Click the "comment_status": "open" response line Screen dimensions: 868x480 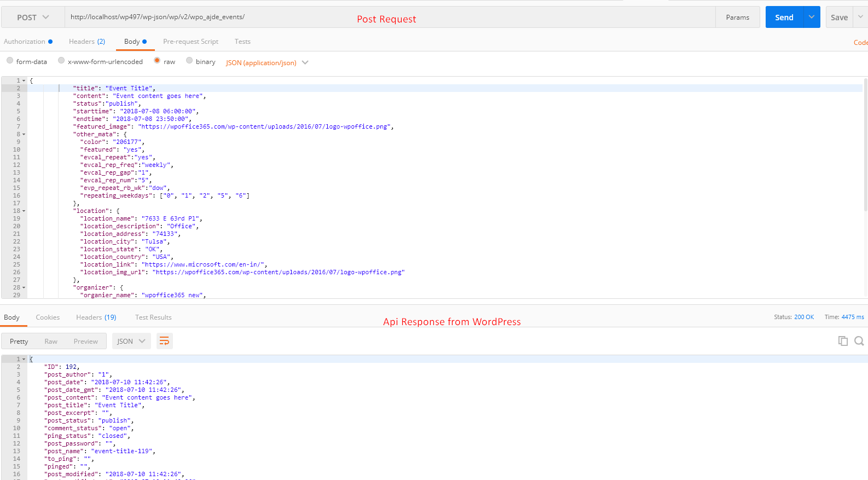pyautogui.click(x=89, y=428)
